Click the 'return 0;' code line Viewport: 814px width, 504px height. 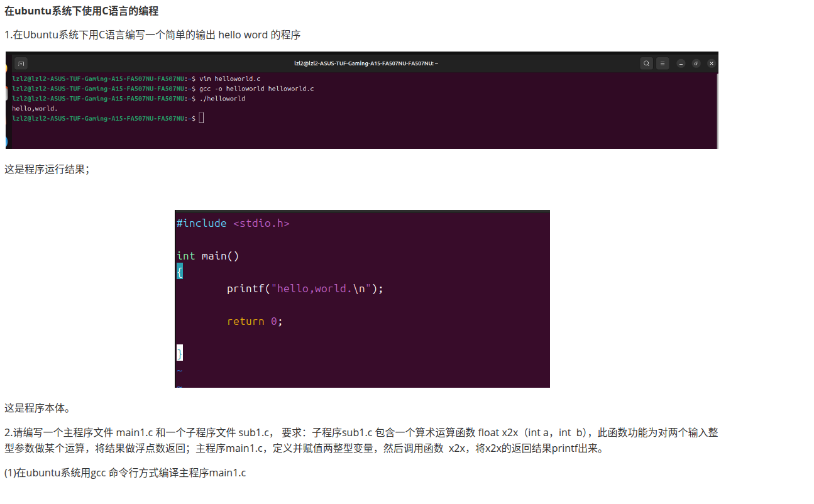tap(255, 321)
